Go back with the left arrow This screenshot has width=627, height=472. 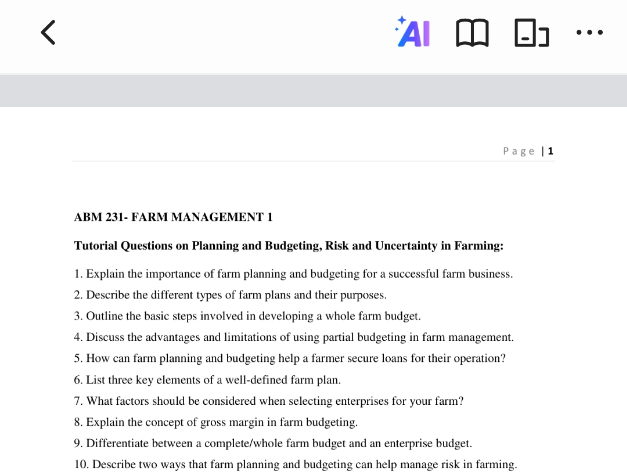point(48,33)
